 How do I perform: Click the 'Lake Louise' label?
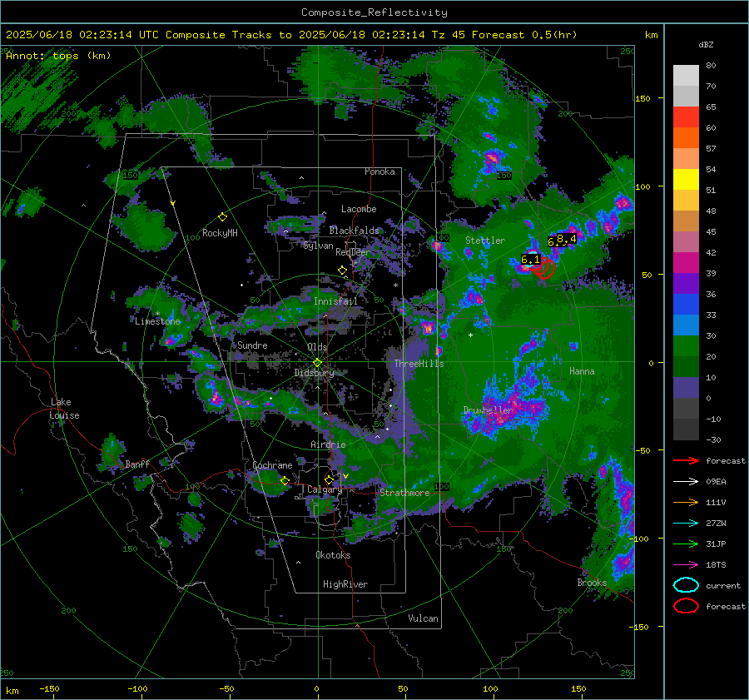pyautogui.click(x=64, y=409)
